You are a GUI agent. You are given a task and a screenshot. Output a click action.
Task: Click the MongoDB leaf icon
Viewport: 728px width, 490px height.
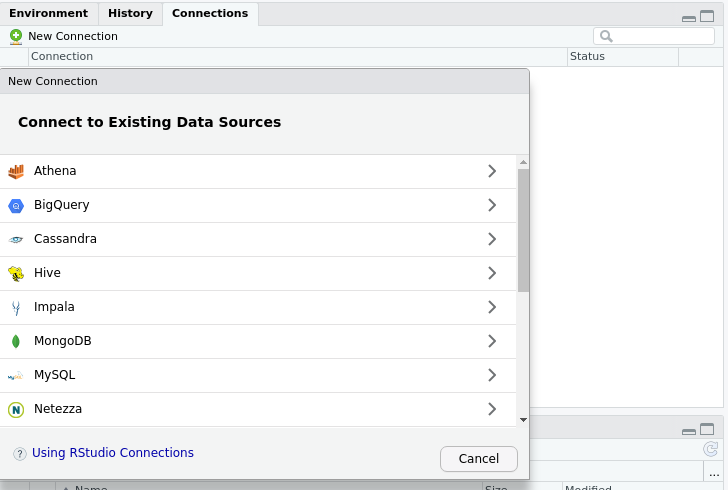[16, 341]
